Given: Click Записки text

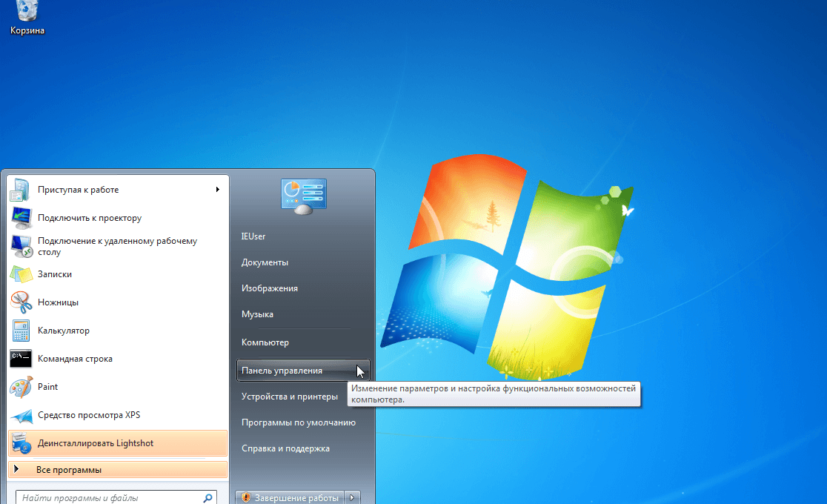Looking at the screenshot, I should [54, 274].
